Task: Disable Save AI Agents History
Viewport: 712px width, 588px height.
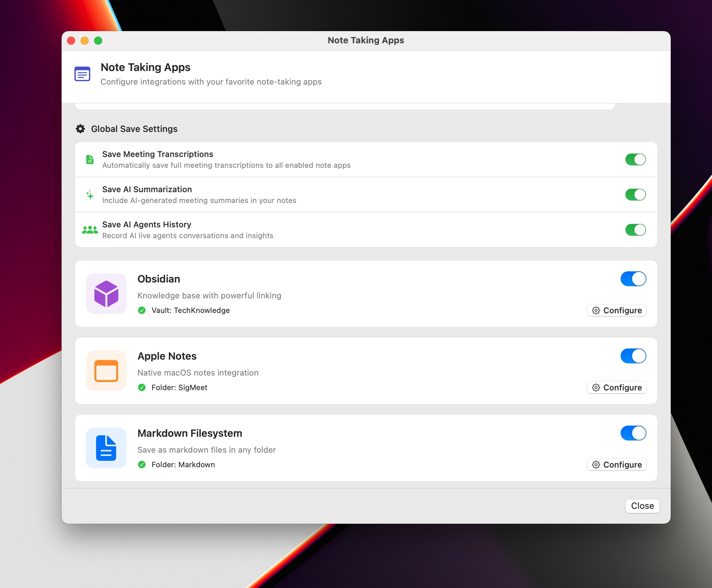Action: click(636, 230)
